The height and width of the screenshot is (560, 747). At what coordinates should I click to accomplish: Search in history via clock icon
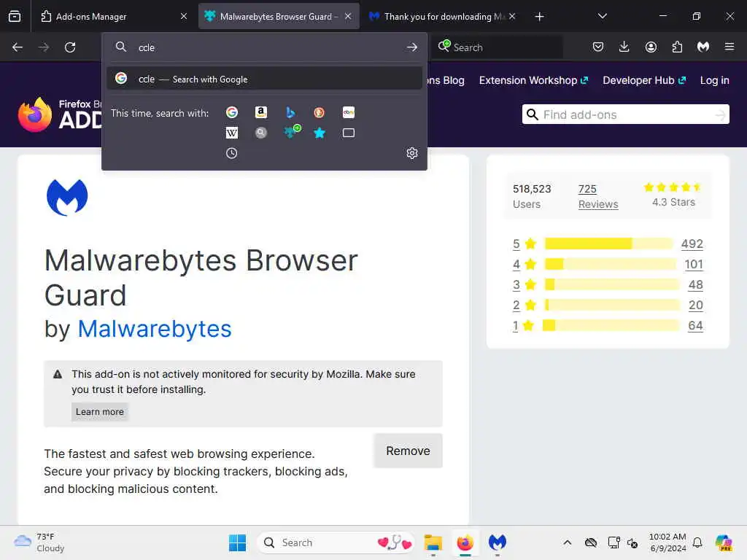pyautogui.click(x=232, y=153)
